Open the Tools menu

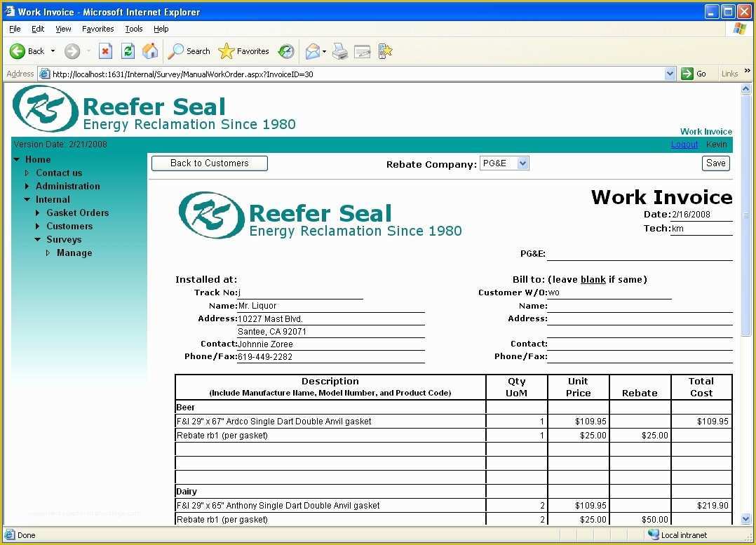pos(133,29)
